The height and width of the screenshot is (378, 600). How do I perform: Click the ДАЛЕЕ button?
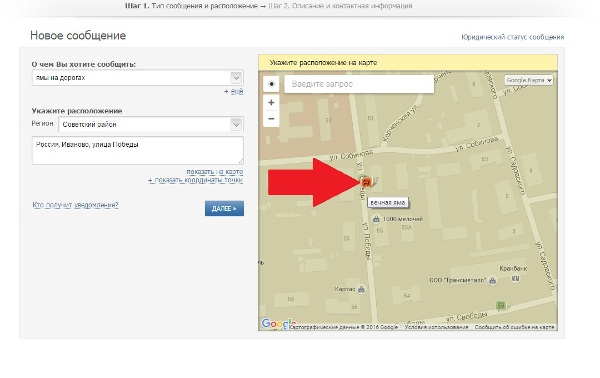tap(224, 209)
